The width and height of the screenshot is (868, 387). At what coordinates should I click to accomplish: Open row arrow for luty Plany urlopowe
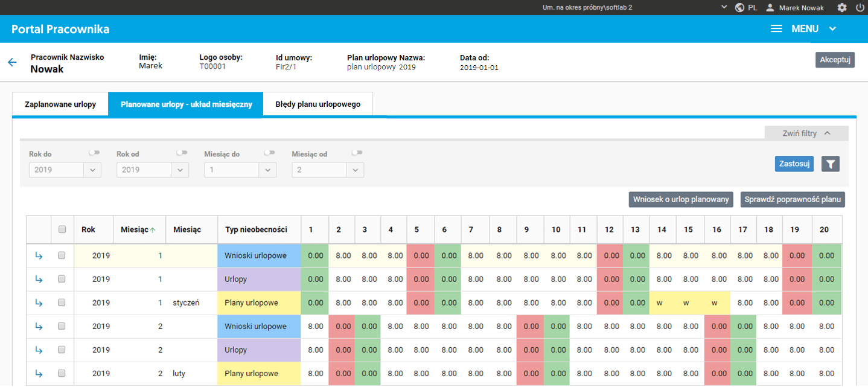[39, 373]
